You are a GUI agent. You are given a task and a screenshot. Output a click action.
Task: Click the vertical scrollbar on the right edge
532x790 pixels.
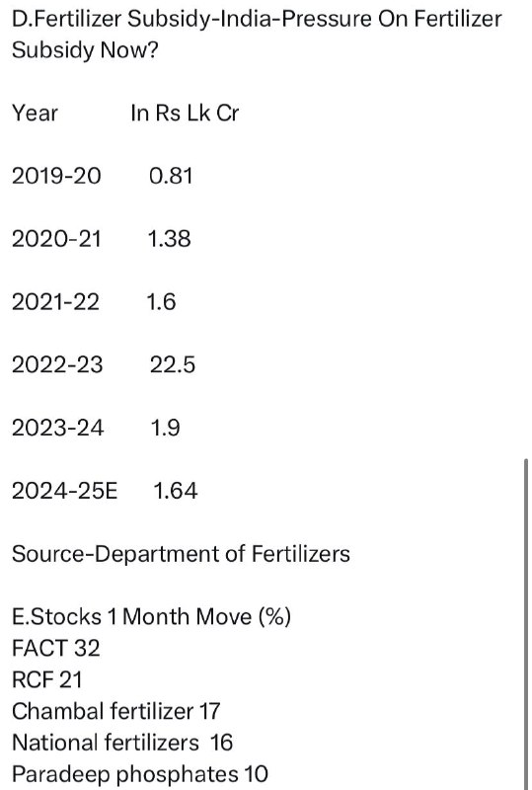[x=526, y=624]
